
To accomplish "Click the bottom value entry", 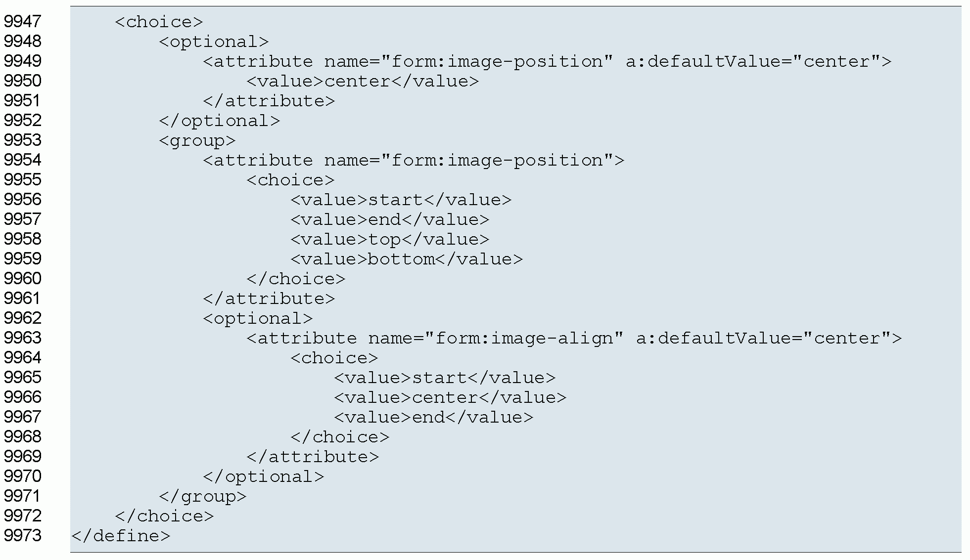I will (401, 259).
